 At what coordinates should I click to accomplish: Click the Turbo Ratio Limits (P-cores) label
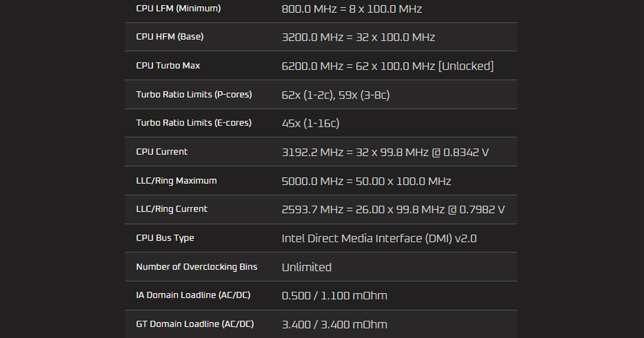(x=194, y=95)
